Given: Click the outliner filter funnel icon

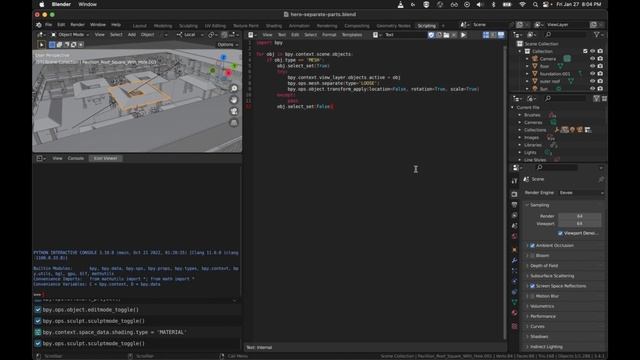Looking at the screenshot, I should pyautogui.click(x=596, y=35).
